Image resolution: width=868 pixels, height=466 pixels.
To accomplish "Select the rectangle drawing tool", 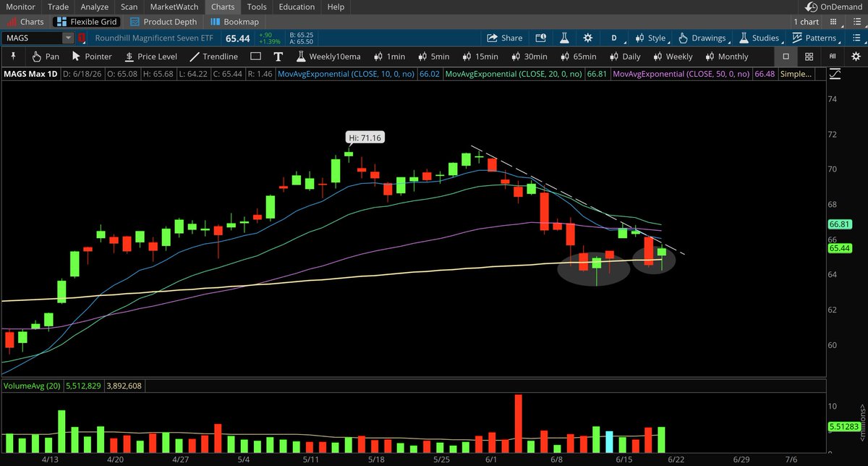I will pos(256,56).
